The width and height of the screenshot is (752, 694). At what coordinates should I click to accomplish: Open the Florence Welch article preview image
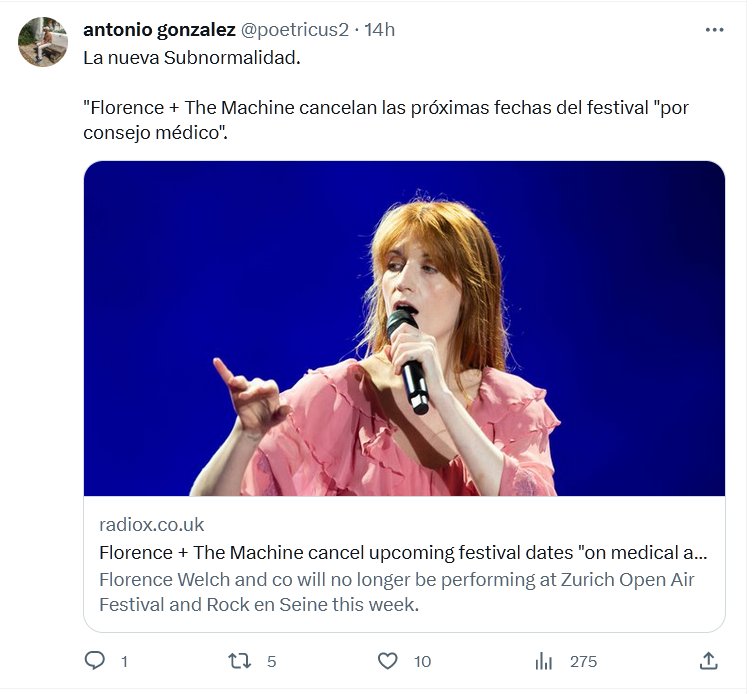tap(404, 328)
